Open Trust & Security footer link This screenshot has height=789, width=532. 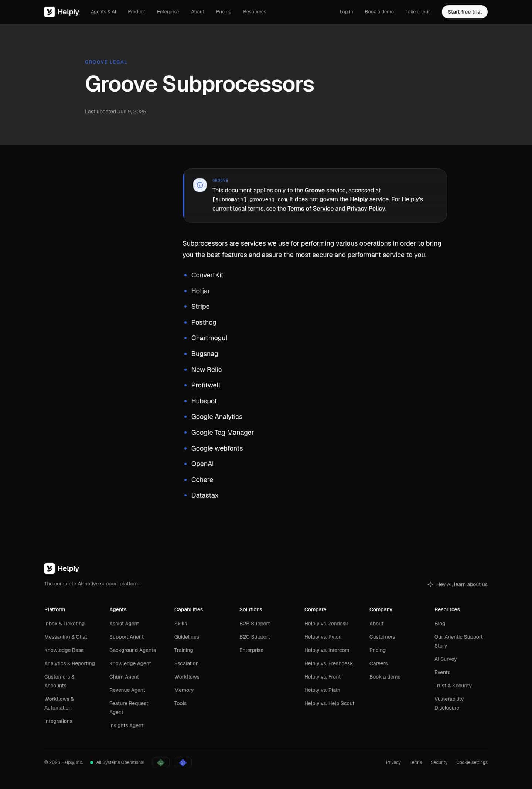pos(453,686)
